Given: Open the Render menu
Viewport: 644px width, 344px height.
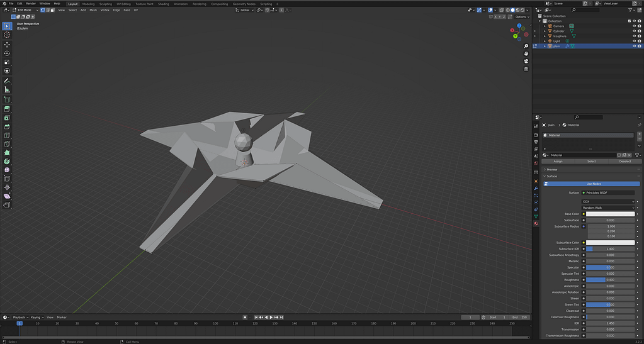Looking at the screenshot, I should pos(31,3).
